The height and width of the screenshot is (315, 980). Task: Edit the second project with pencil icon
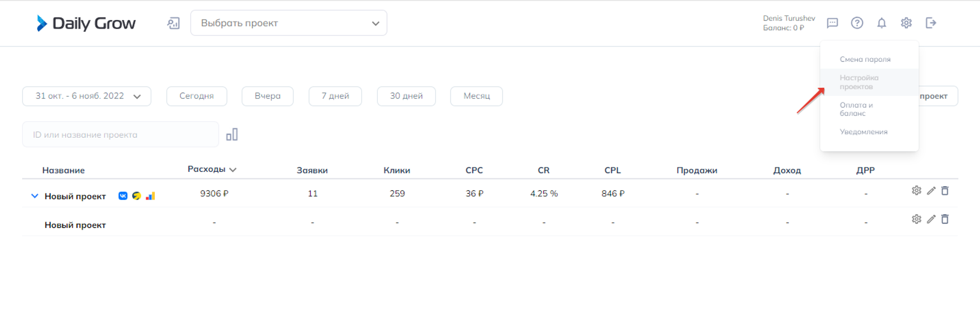931,219
